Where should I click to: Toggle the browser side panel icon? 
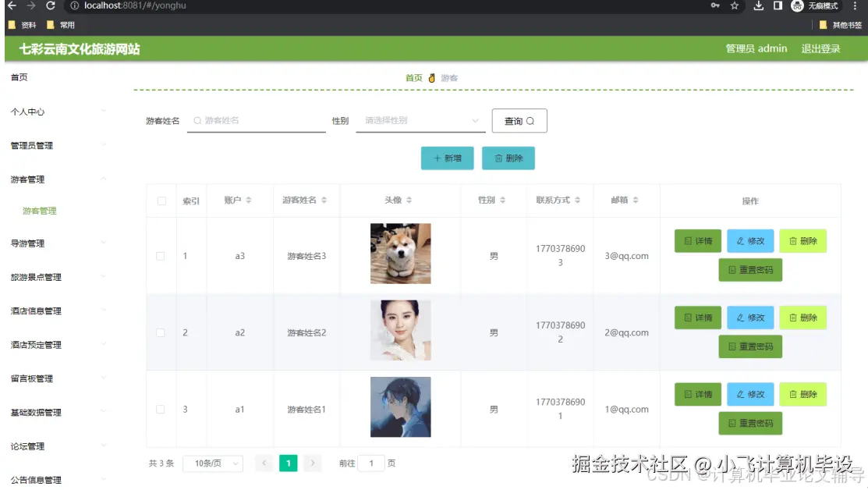778,5
